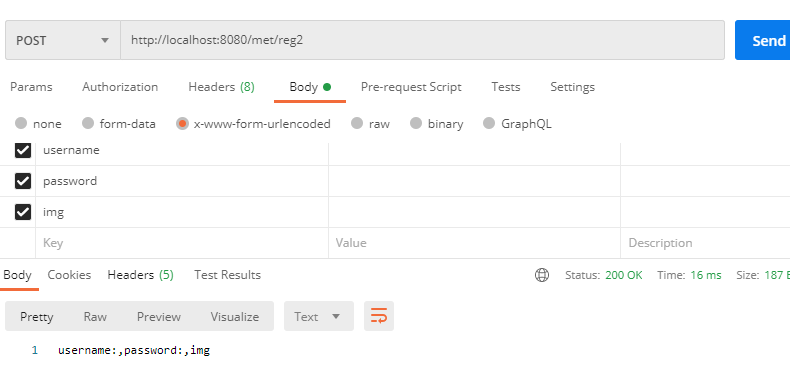Select the raw body radio option
This screenshot has height=385, width=790.
coord(357,123)
